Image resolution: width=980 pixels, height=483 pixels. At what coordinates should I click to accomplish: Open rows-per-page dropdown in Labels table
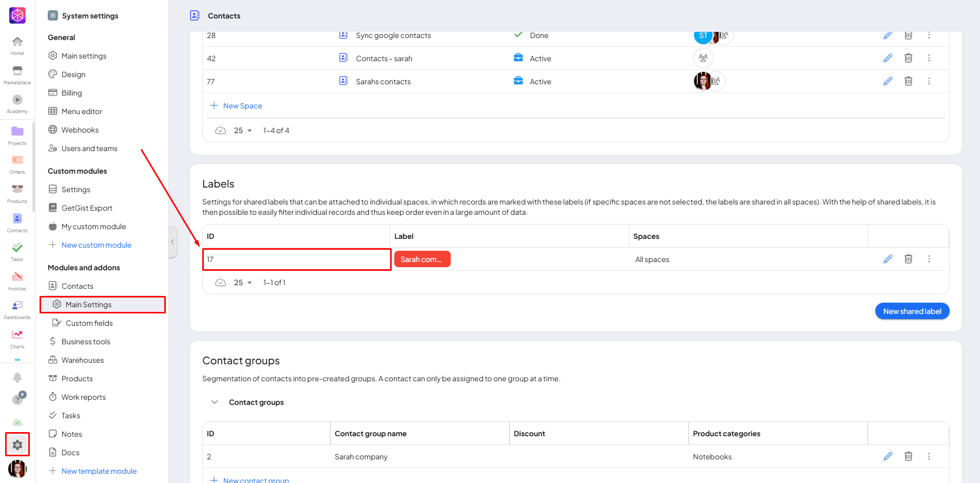point(243,283)
